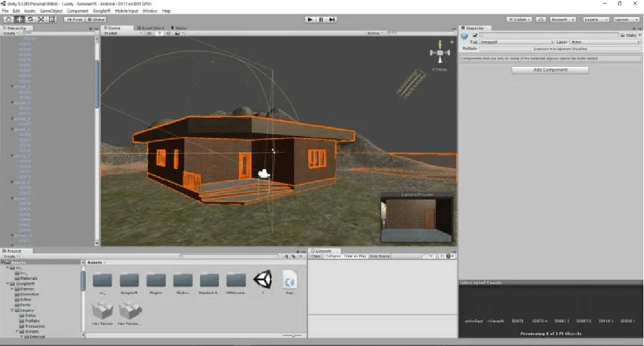644x346 pixels.
Task: Switch to the Game tab
Action: click(x=179, y=28)
